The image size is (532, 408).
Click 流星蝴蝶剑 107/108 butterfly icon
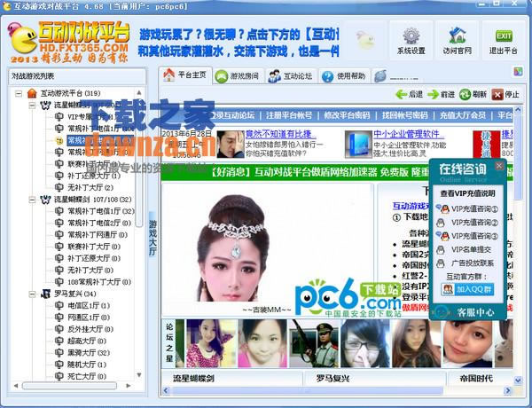pyautogui.click(x=45, y=200)
